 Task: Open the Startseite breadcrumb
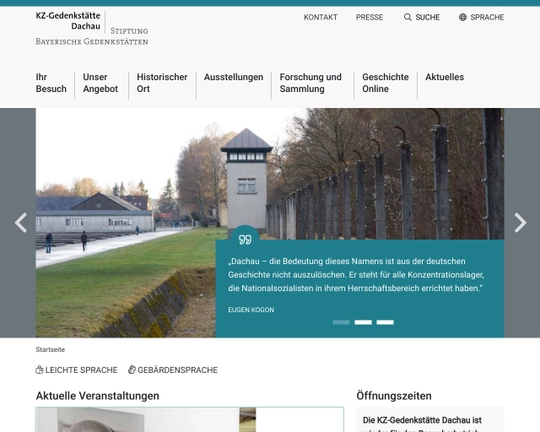pos(50,349)
